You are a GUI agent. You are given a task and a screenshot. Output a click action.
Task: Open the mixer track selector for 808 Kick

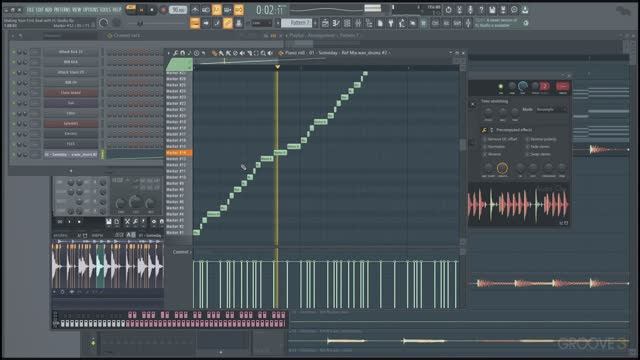35,62
